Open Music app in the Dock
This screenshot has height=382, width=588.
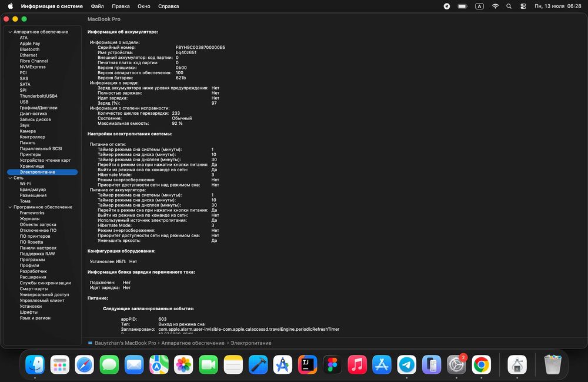[x=357, y=364]
